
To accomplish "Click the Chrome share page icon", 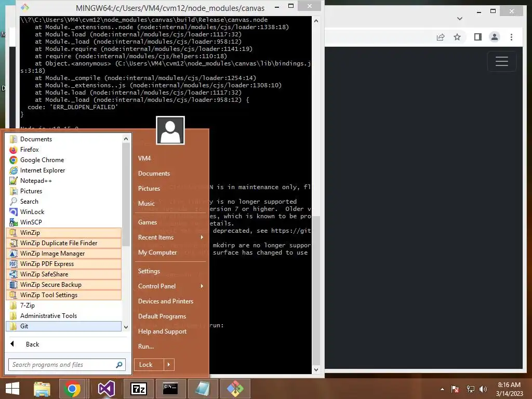I will (441, 37).
